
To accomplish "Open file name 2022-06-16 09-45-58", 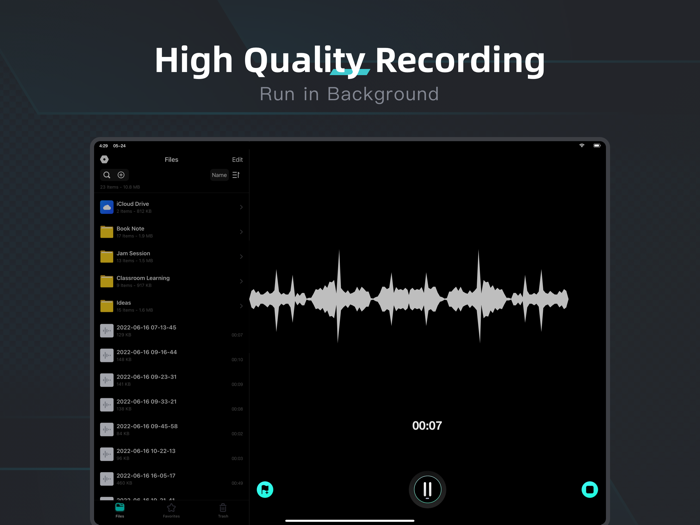I will (147, 426).
